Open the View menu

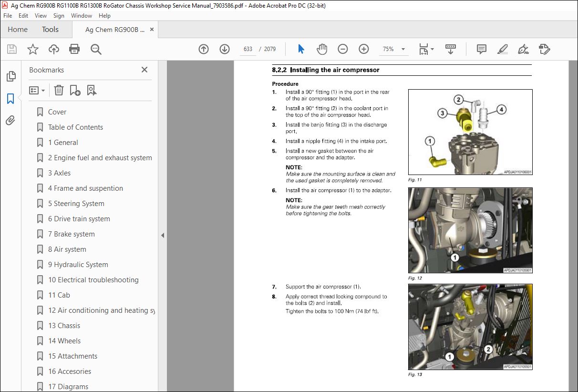[x=41, y=16]
